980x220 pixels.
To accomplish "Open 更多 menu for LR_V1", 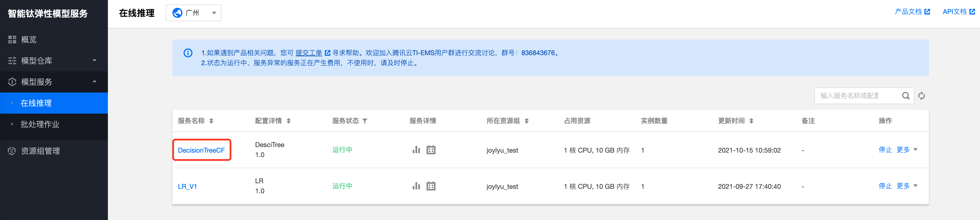I will pos(907,186).
